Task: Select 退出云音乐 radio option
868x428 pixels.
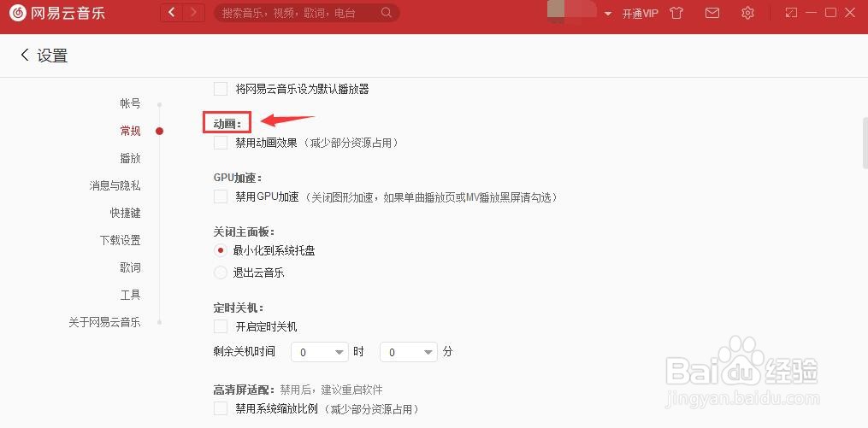Action: (221, 273)
